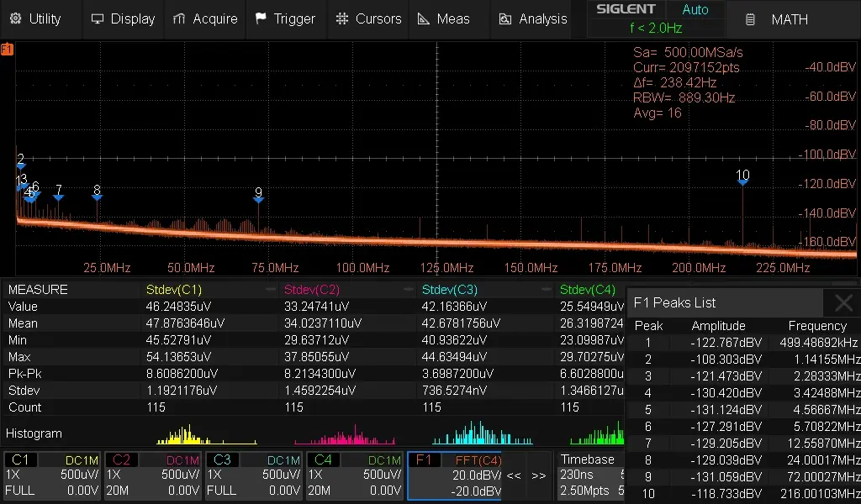Viewport: 861px width, 504px height.
Task: Collapse the Stdev(C1) measurement column
Action: pyautogui.click(x=270, y=290)
